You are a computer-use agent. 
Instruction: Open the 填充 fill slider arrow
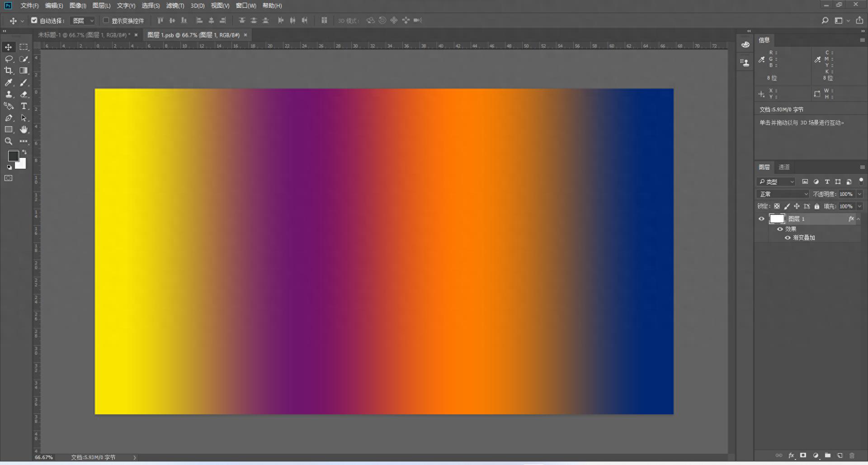(x=860, y=206)
